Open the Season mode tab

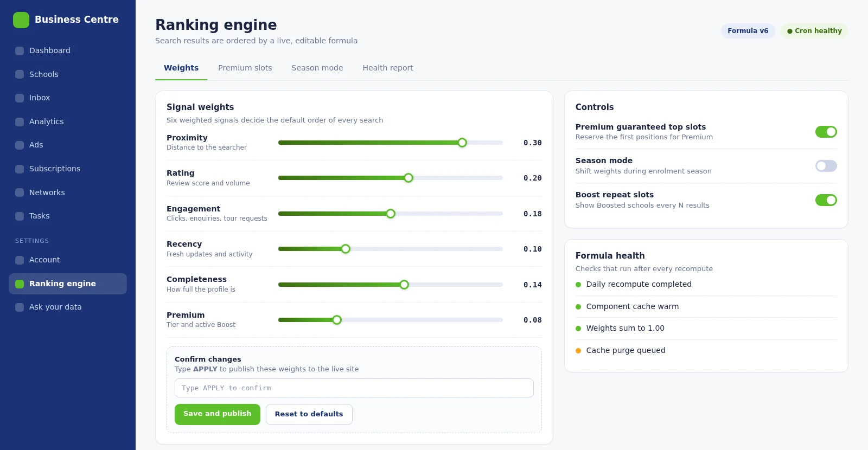[317, 68]
